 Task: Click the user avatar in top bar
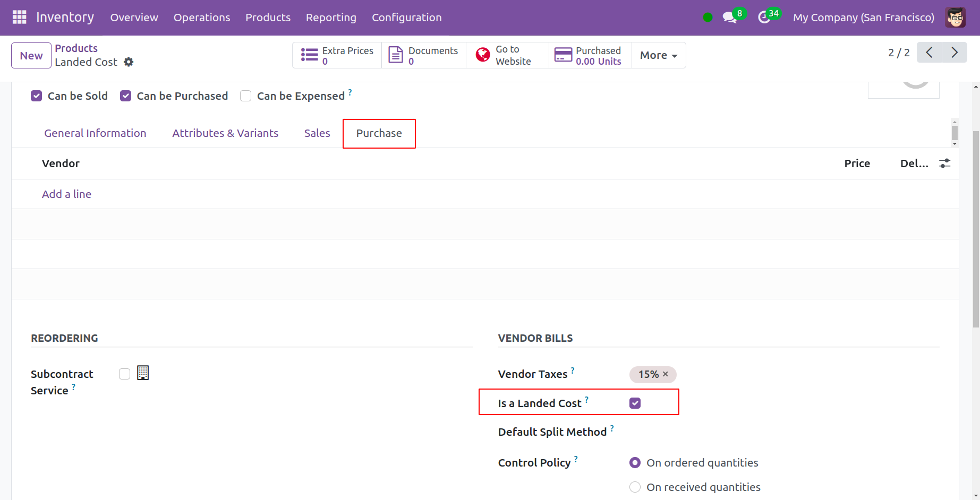coord(955,18)
